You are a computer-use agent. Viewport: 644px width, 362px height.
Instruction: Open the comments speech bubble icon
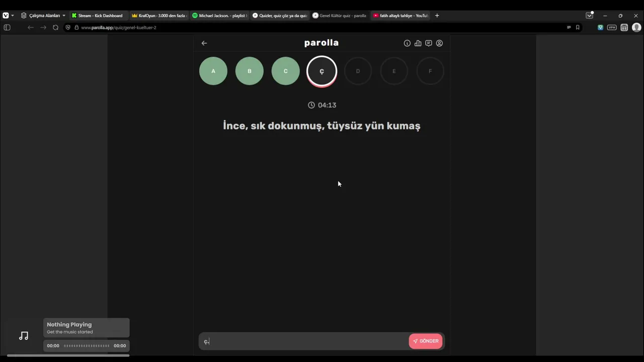429,43
